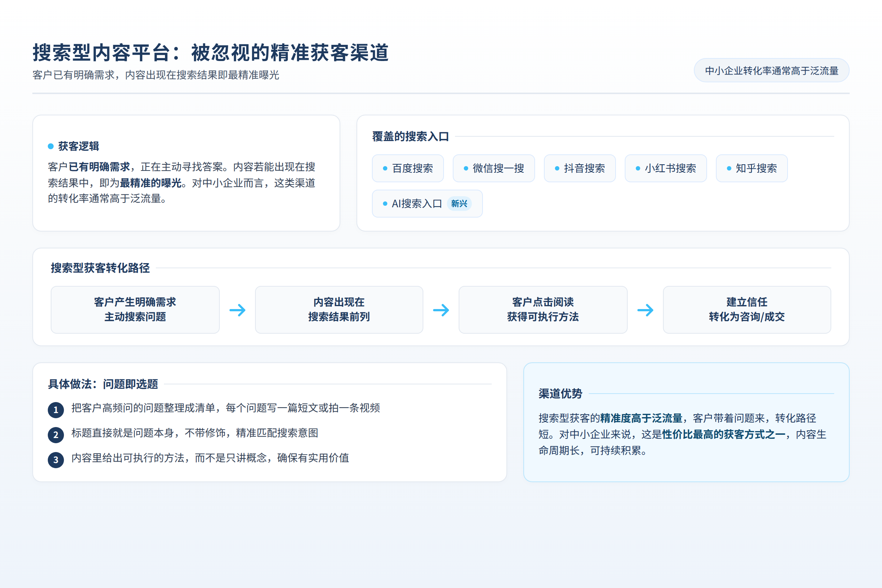This screenshot has width=882, height=588.
Task: Click the 覆盖的搜索入口 heading
Action: pos(410,136)
